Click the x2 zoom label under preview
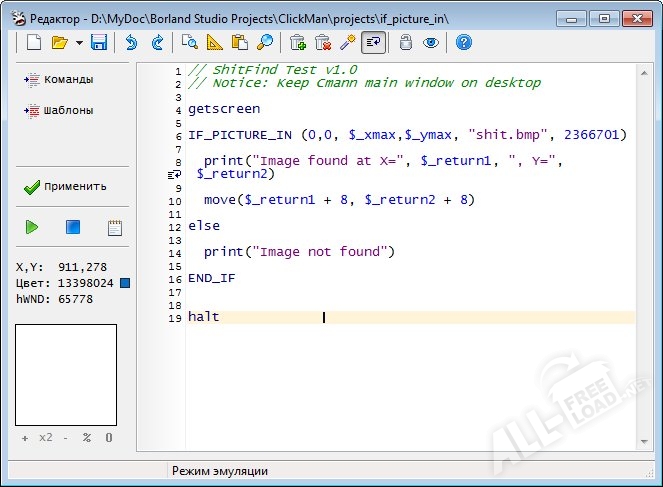This screenshot has height=487, width=663. (46, 438)
